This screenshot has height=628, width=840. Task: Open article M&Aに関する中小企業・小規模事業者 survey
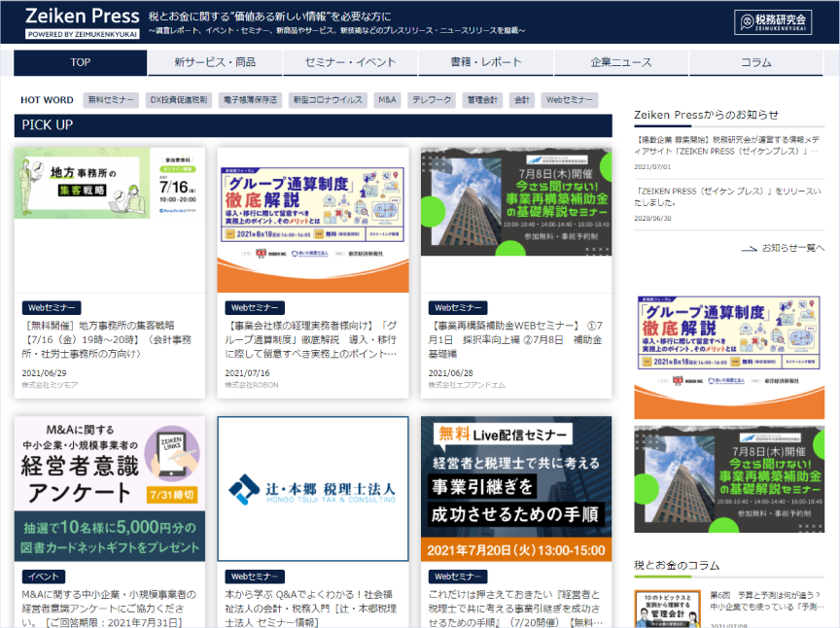point(109,609)
